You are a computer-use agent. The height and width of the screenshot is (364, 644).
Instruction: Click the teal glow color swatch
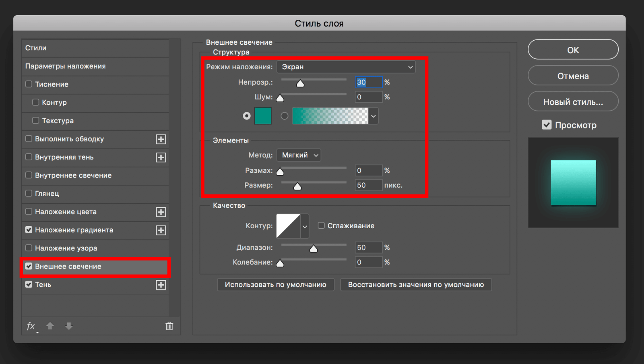click(x=263, y=116)
